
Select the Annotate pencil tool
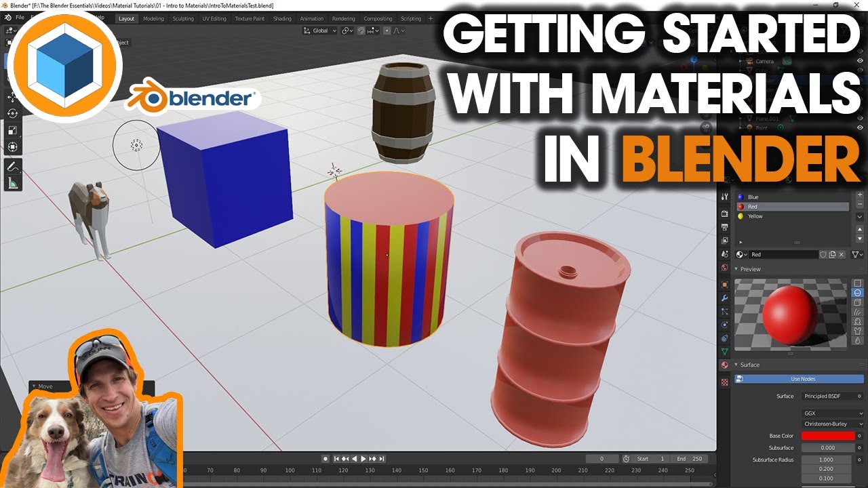13,166
